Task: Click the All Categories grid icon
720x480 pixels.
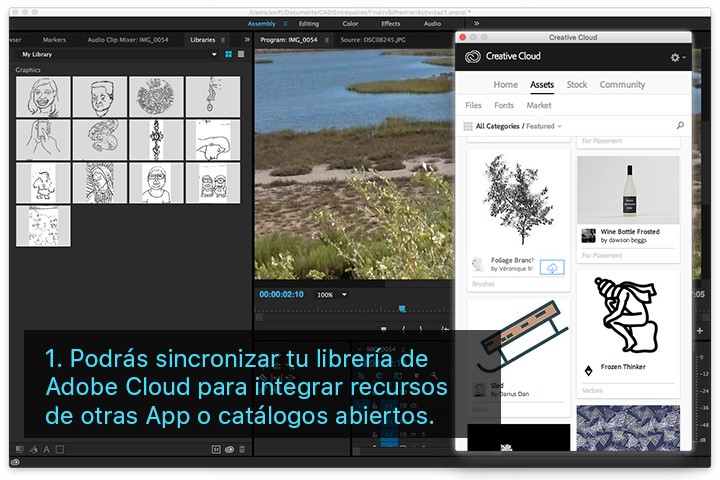Action: pos(467,126)
